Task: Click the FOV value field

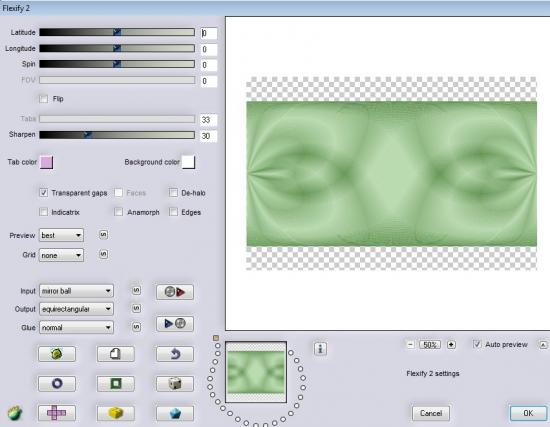Action: point(208,81)
